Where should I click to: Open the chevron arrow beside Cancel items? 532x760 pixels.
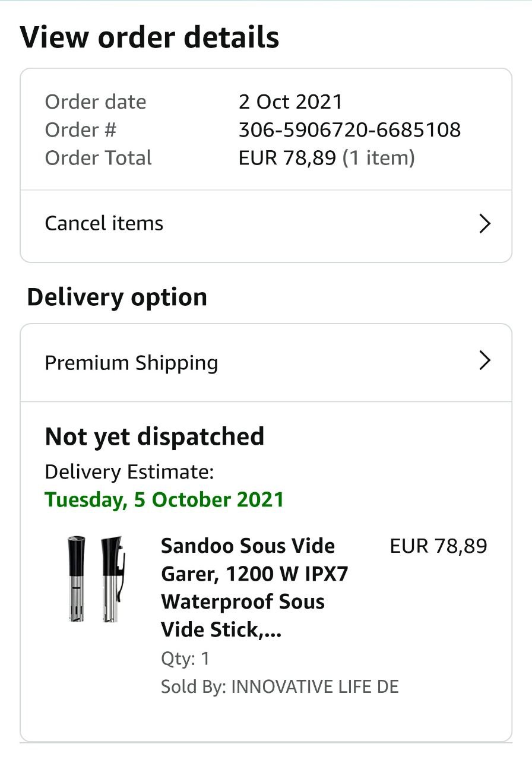484,224
